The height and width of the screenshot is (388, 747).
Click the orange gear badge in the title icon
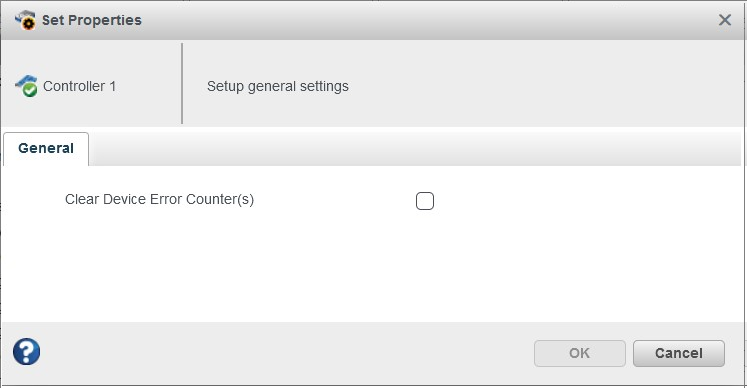pos(29,23)
